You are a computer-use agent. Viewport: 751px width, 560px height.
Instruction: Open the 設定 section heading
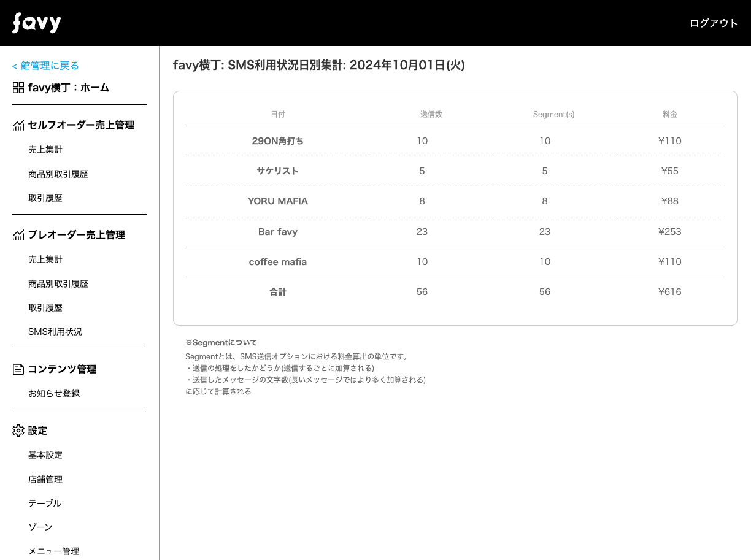click(37, 431)
